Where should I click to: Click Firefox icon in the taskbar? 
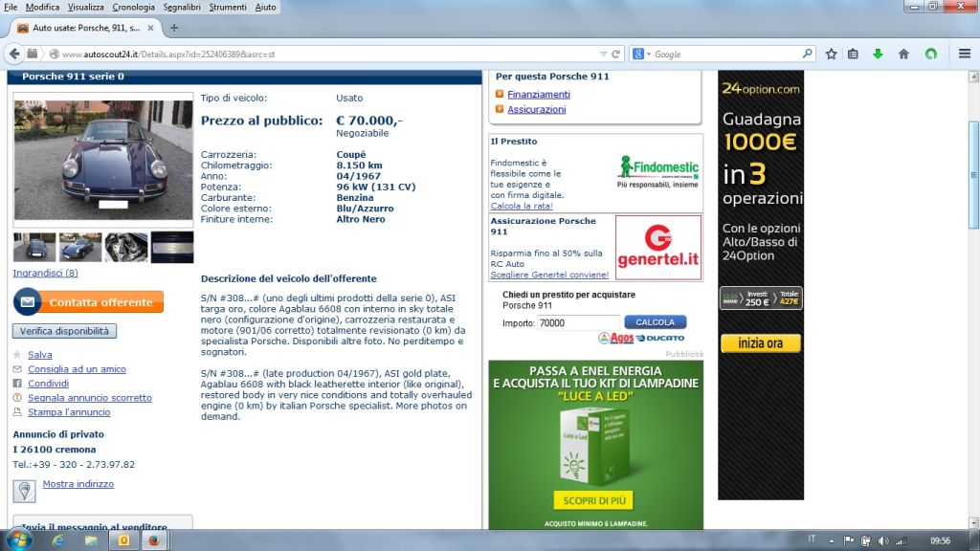coord(154,540)
